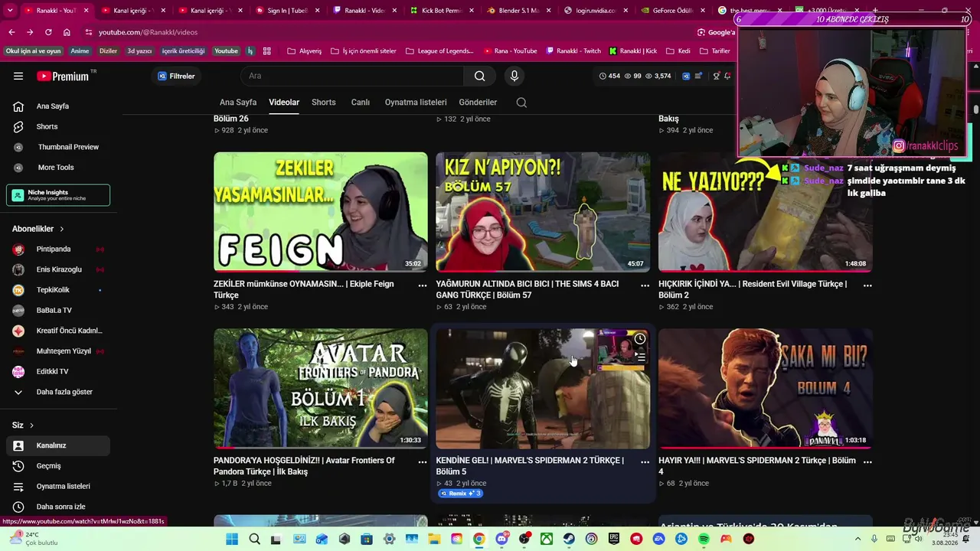
Task: Open the Filtreler button
Action: pyautogui.click(x=176, y=76)
